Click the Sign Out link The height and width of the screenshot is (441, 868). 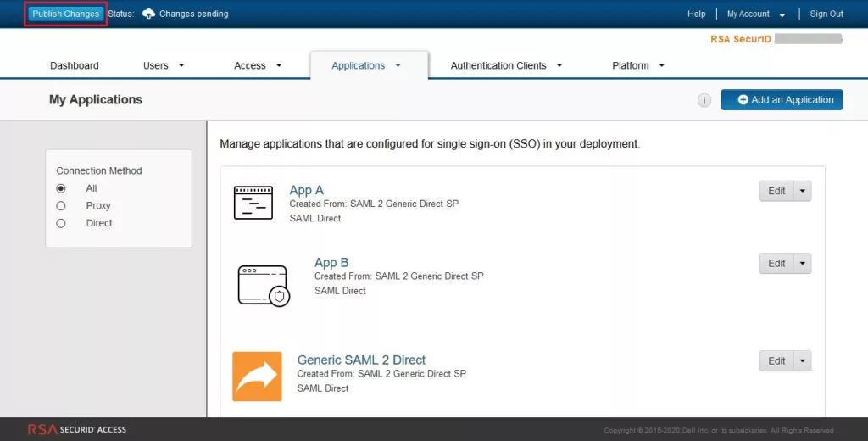tap(826, 14)
